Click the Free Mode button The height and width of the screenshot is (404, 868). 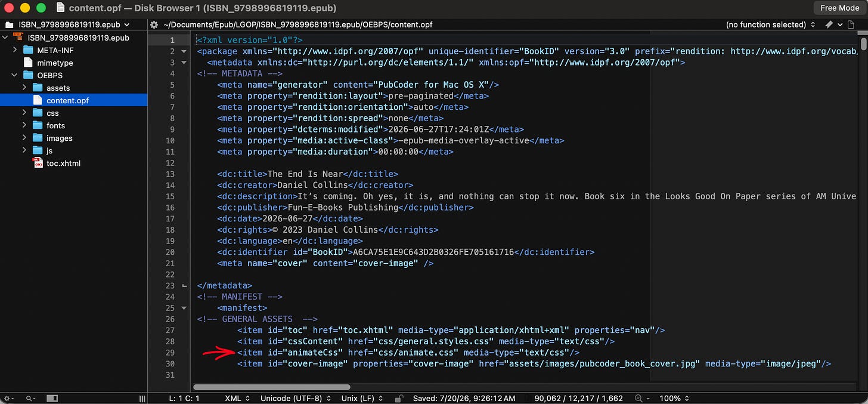click(x=839, y=8)
